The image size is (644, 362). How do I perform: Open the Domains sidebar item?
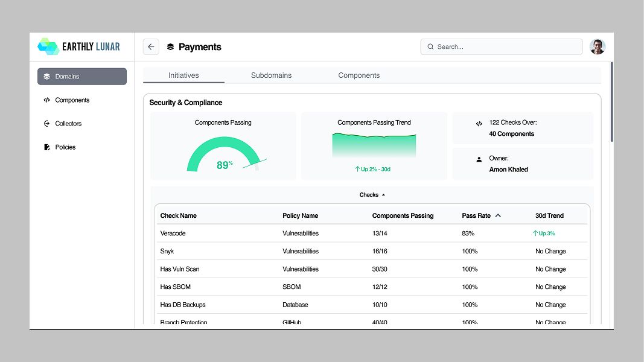pos(81,77)
